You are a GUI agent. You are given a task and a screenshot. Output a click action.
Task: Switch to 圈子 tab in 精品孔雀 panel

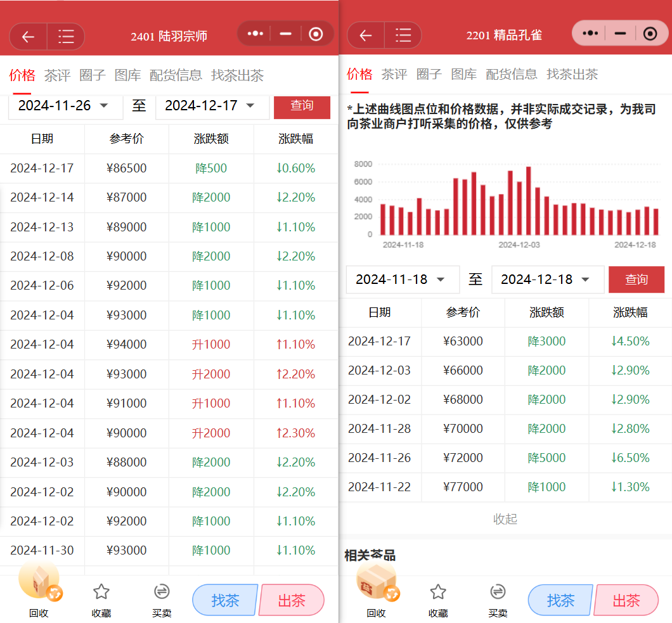click(x=429, y=74)
